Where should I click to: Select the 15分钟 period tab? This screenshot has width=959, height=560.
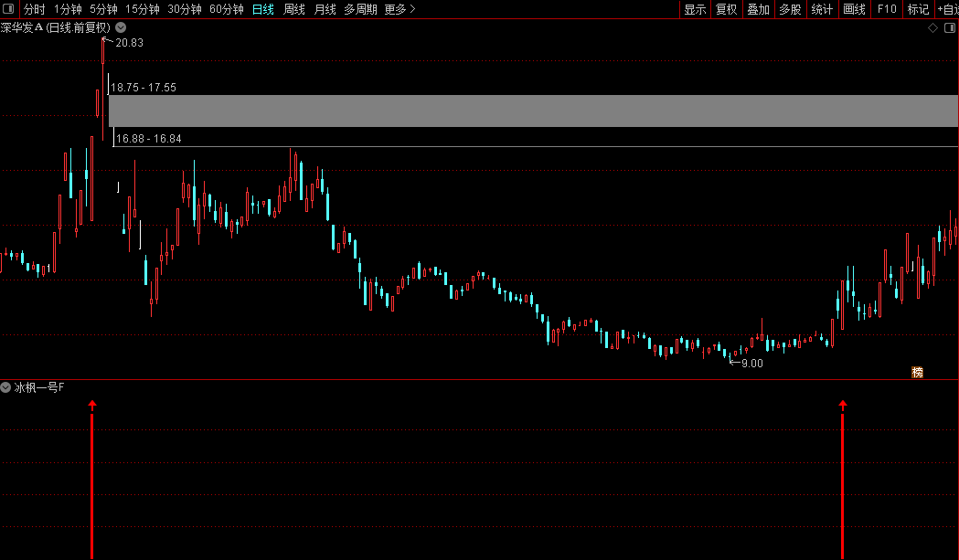click(143, 9)
